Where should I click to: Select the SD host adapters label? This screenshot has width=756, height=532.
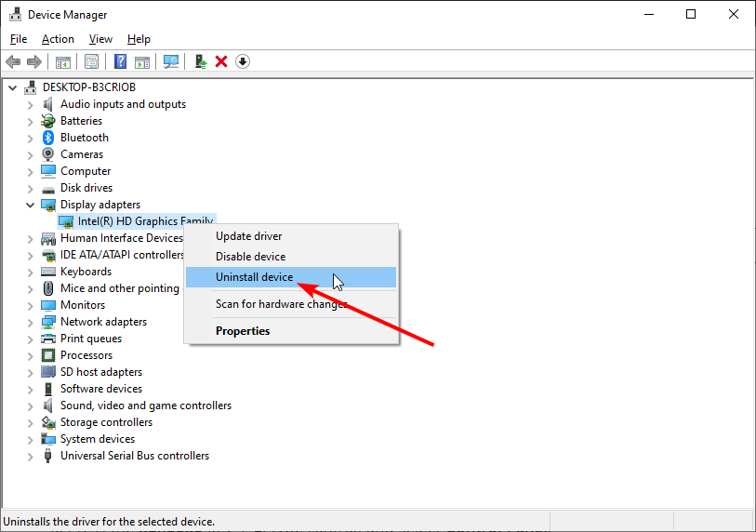[x=101, y=372]
